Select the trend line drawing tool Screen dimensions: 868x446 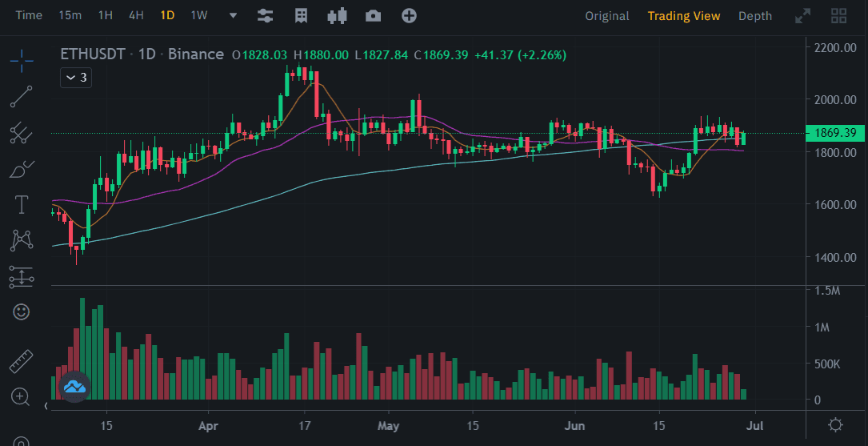click(22, 96)
